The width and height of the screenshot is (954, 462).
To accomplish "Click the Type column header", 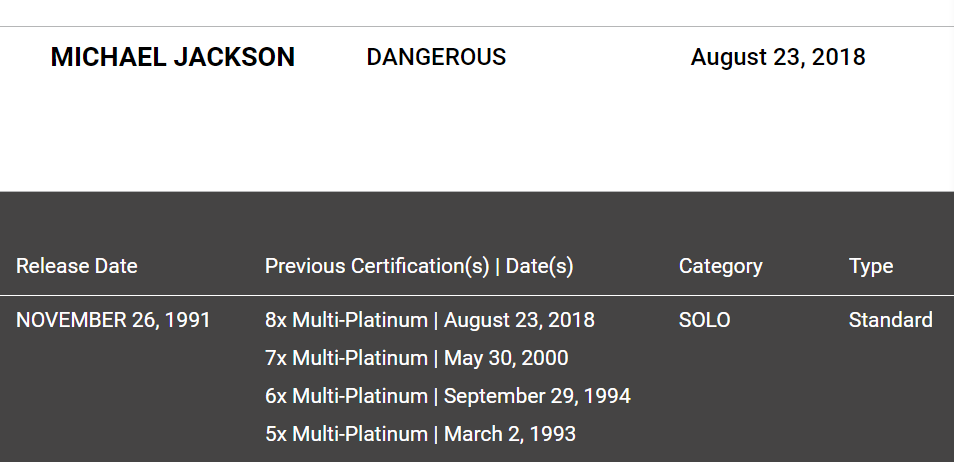I will 870,266.
